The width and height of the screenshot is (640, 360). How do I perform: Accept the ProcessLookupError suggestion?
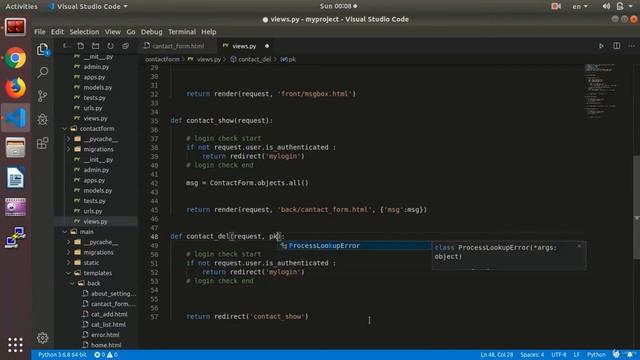[x=354, y=246]
